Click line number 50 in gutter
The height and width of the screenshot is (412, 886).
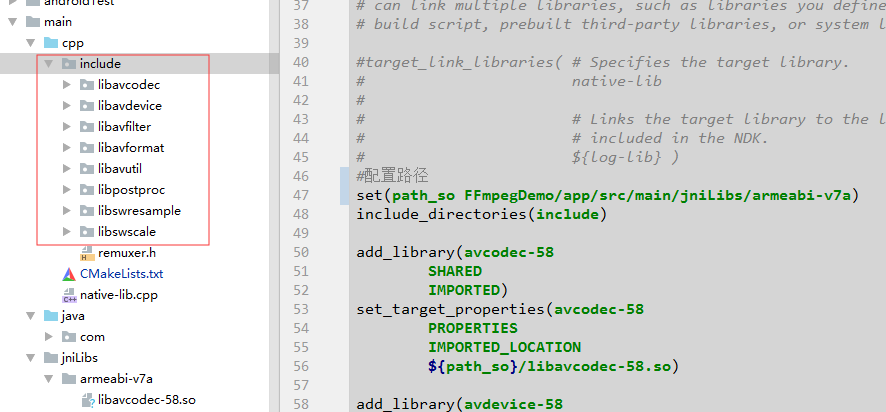302,253
